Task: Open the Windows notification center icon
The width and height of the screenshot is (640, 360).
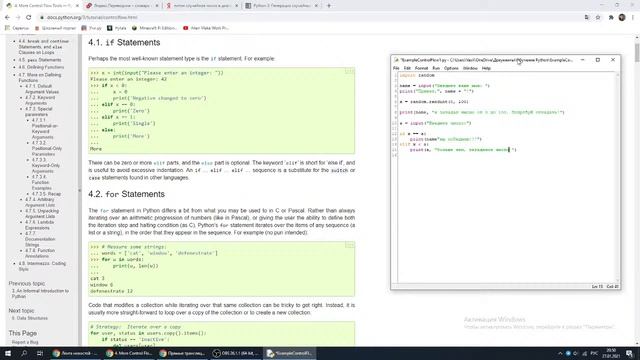Action: 629,353
